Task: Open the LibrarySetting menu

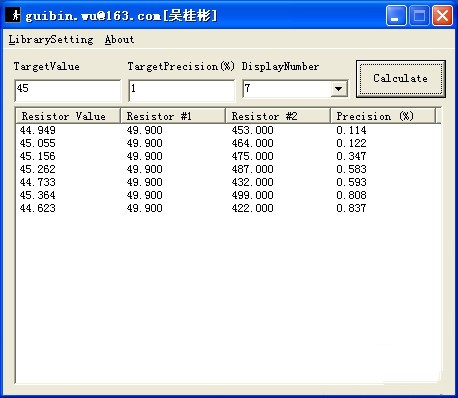Action: (51, 40)
